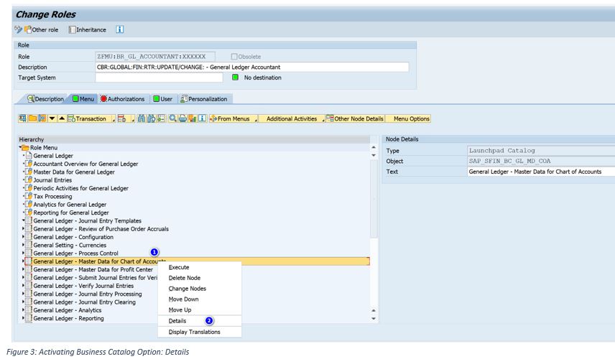Image resolution: width=615 pixels, height=364 pixels.
Task: Click the create folder icon in menu toolbar
Action: 32,118
